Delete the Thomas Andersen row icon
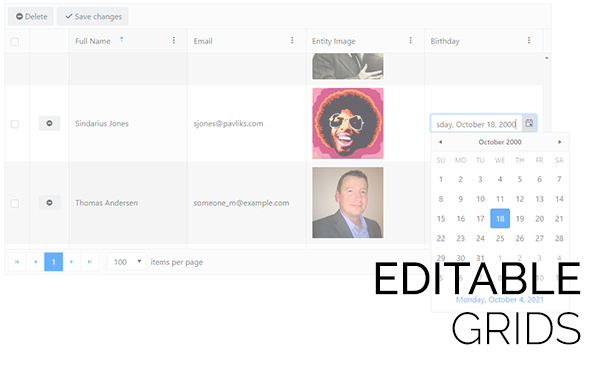The width and height of the screenshot is (594, 376). pos(49,203)
